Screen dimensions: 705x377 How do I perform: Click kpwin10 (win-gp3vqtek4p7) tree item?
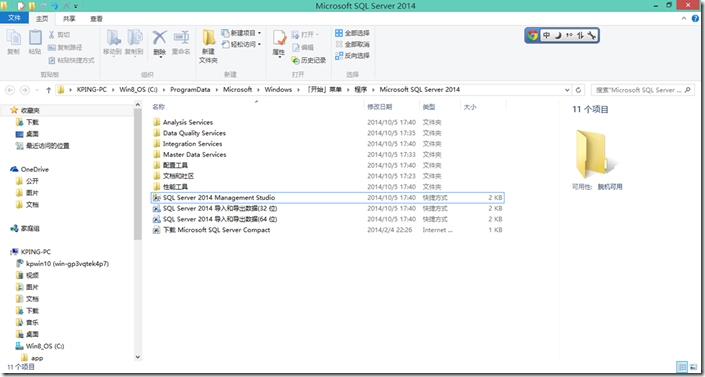click(67, 264)
